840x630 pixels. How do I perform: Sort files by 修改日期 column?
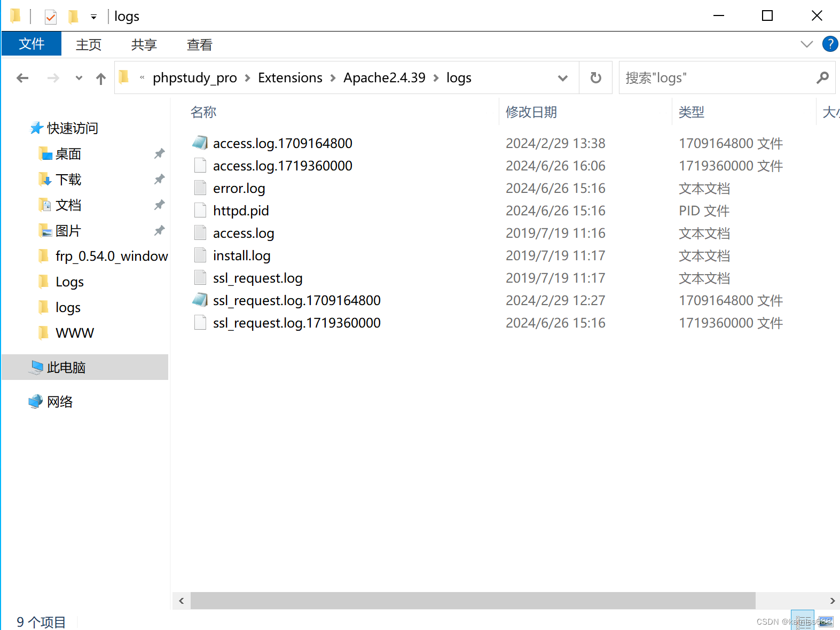(x=531, y=112)
